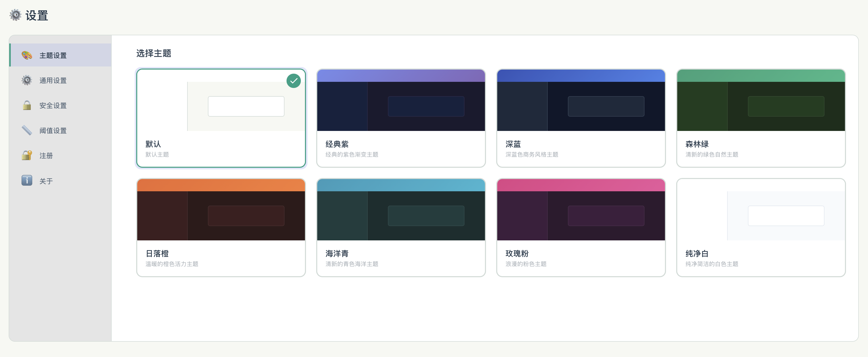Select the 默认 theme preview

tap(221, 100)
